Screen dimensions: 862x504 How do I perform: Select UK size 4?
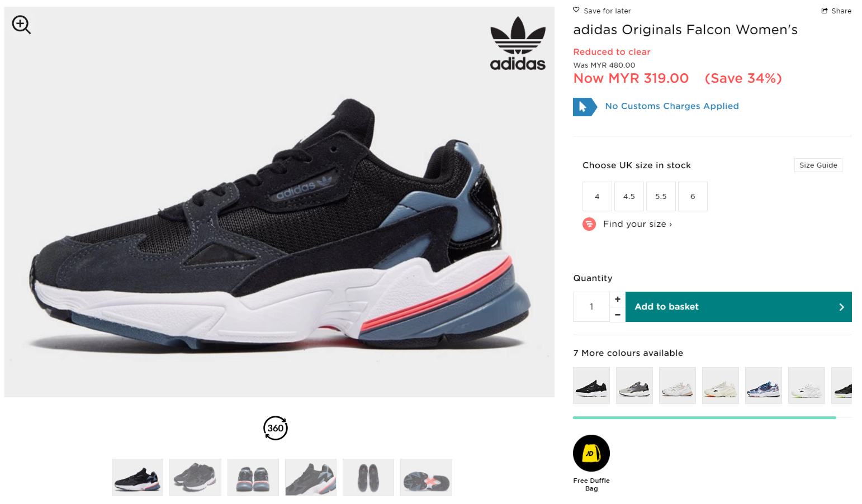point(597,197)
